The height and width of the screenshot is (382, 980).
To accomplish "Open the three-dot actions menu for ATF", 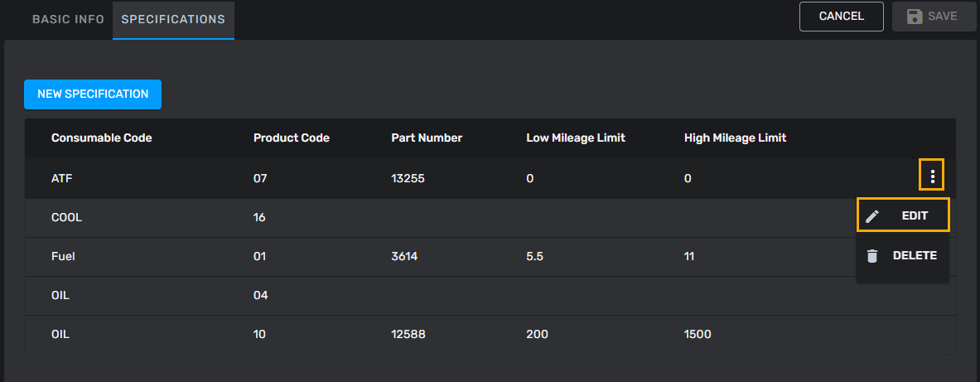I will 933,176.
